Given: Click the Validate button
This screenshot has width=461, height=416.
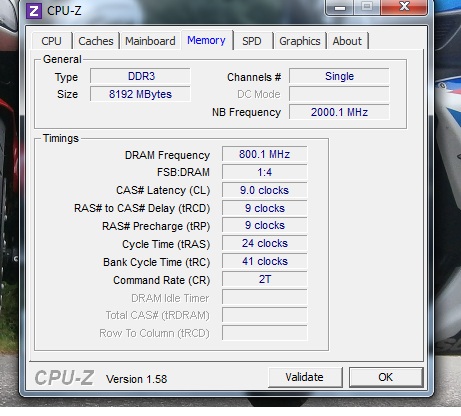Looking at the screenshot, I should [305, 377].
